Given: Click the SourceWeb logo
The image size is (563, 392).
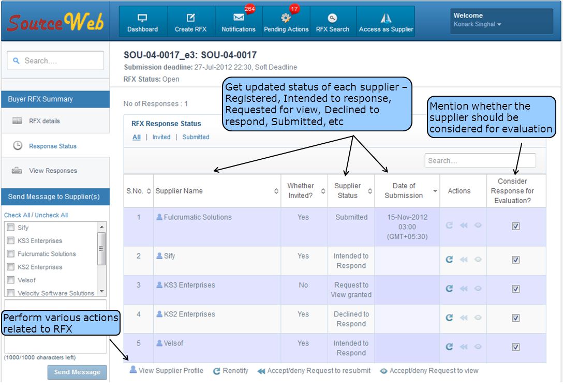Looking at the screenshot, I should coord(56,22).
